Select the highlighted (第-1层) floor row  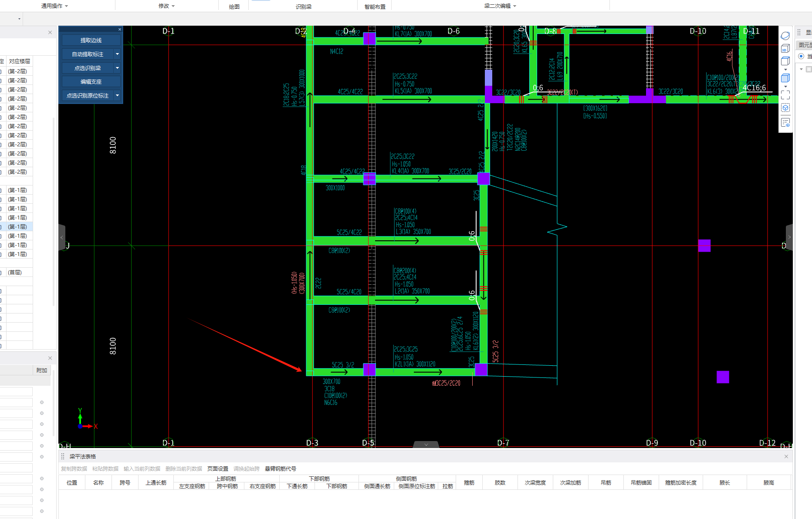tap(16, 226)
